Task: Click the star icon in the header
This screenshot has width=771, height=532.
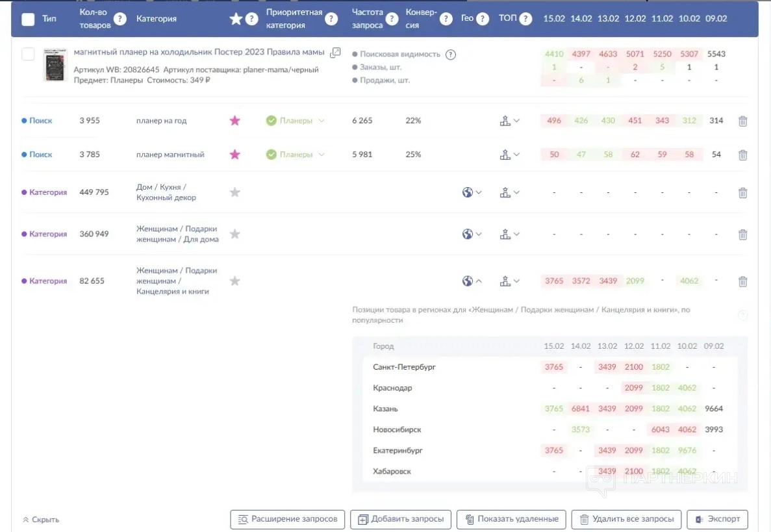Action: point(236,19)
